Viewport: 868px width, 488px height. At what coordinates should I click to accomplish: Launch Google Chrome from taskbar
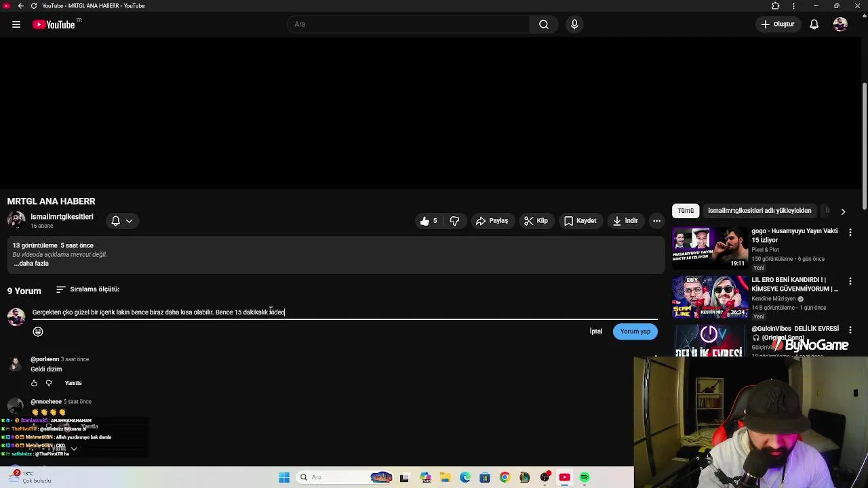click(x=505, y=477)
